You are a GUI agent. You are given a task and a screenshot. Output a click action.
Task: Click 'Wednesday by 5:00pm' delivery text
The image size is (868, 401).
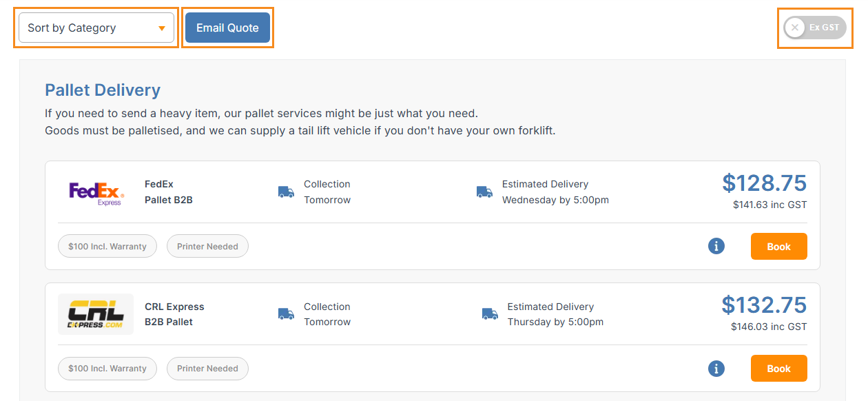(x=555, y=200)
